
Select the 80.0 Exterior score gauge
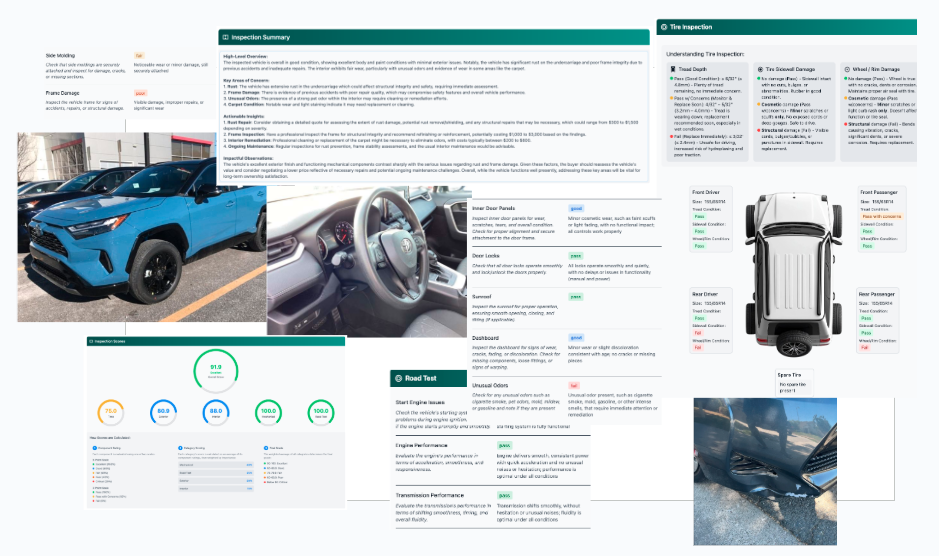point(163,412)
